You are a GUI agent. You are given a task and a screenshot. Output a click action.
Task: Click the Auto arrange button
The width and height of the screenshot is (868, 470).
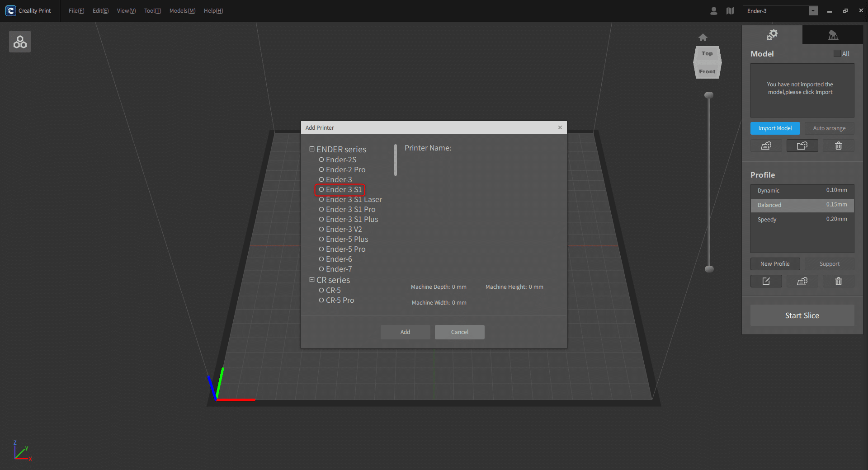pyautogui.click(x=830, y=128)
